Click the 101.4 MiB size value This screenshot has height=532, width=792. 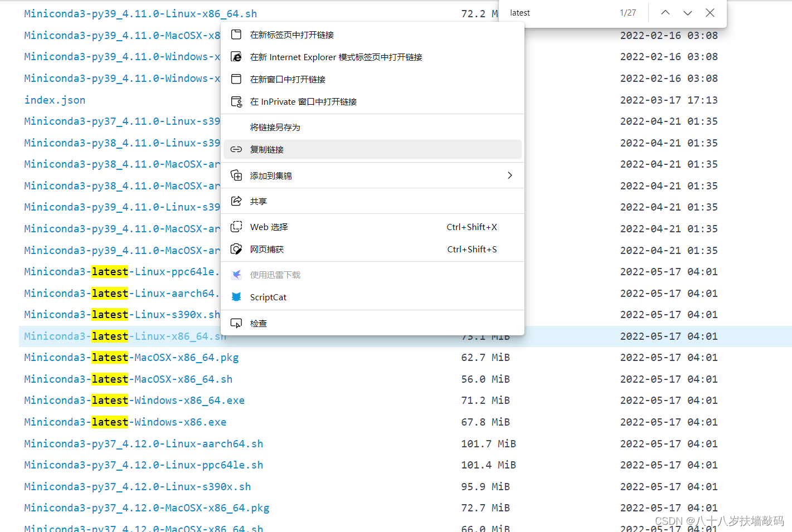point(488,465)
